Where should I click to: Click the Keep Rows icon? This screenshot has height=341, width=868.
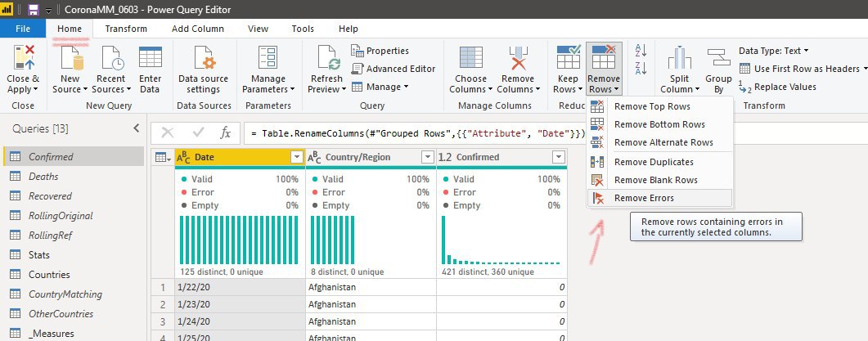pos(568,57)
